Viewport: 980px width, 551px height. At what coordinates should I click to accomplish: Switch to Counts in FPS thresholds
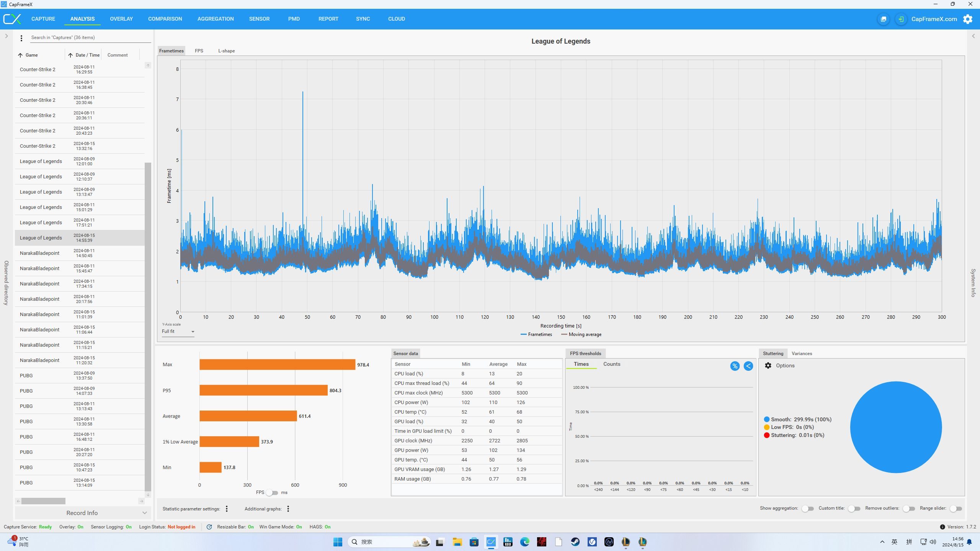click(612, 364)
